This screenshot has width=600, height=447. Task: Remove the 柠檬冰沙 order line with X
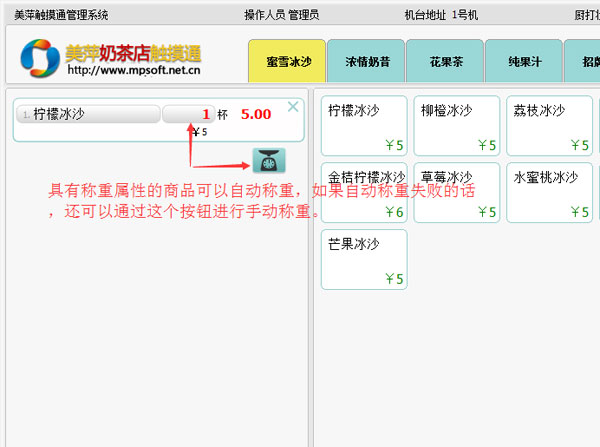293,106
